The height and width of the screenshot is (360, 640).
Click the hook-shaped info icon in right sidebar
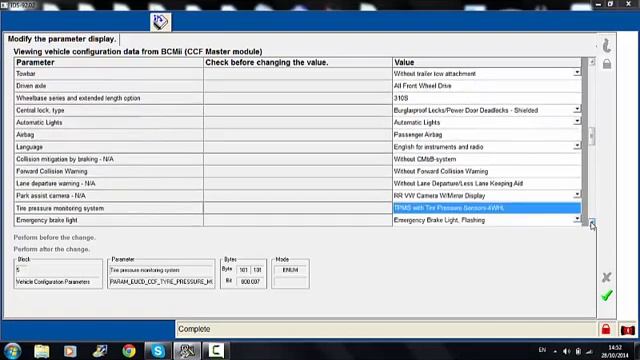pos(607,45)
